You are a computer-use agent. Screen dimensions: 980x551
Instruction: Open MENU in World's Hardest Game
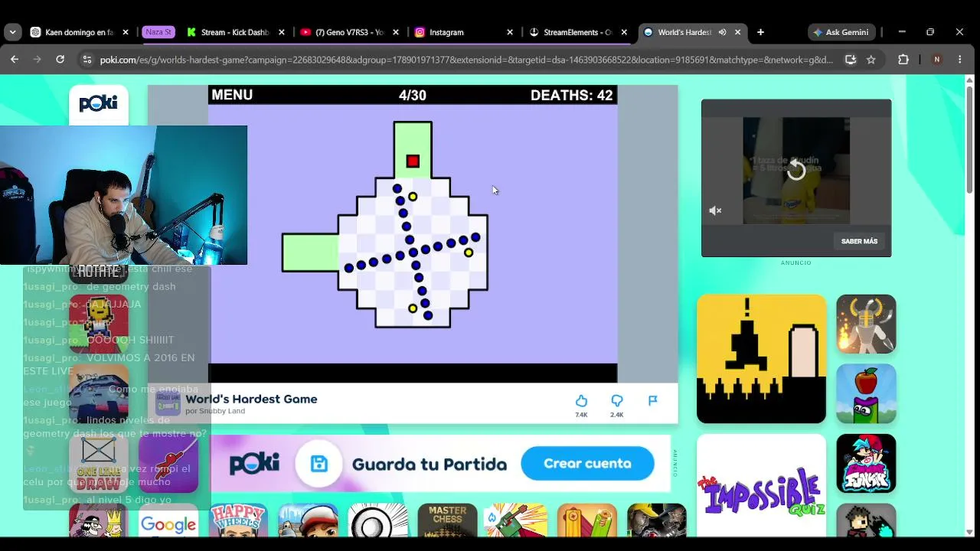click(232, 95)
